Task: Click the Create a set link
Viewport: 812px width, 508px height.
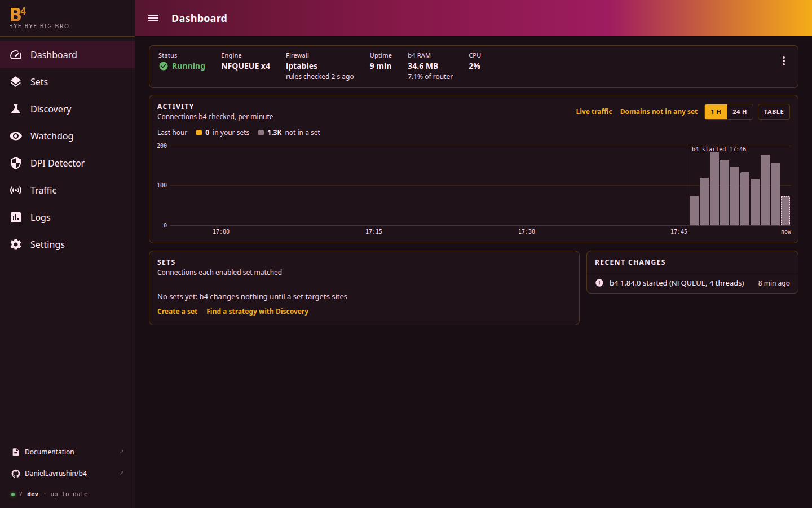Action: point(177,312)
